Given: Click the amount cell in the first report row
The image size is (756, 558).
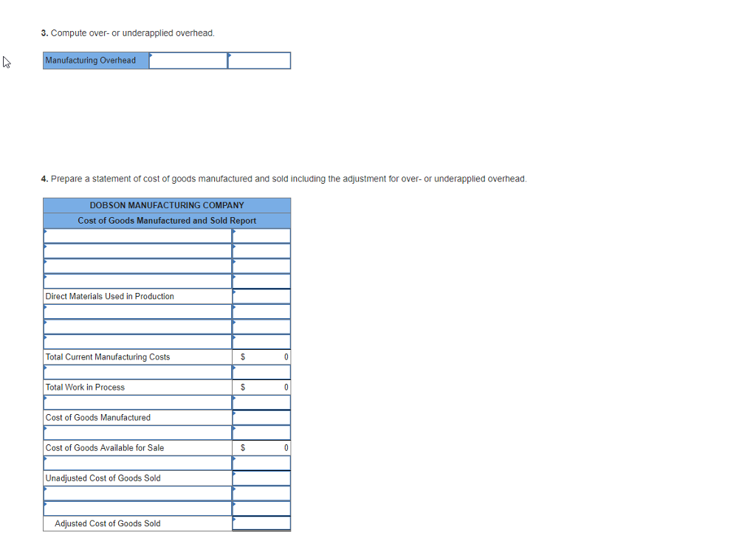Looking at the screenshot, I should 261,235.
